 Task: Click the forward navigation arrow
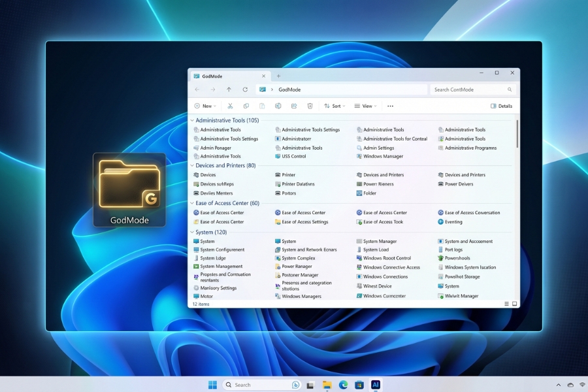click(213, 90)
